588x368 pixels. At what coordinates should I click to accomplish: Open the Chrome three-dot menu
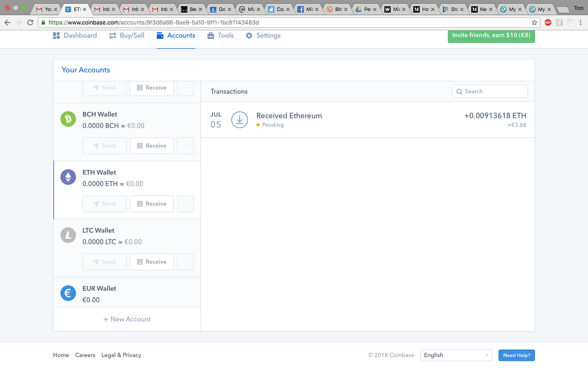[581, 23]
